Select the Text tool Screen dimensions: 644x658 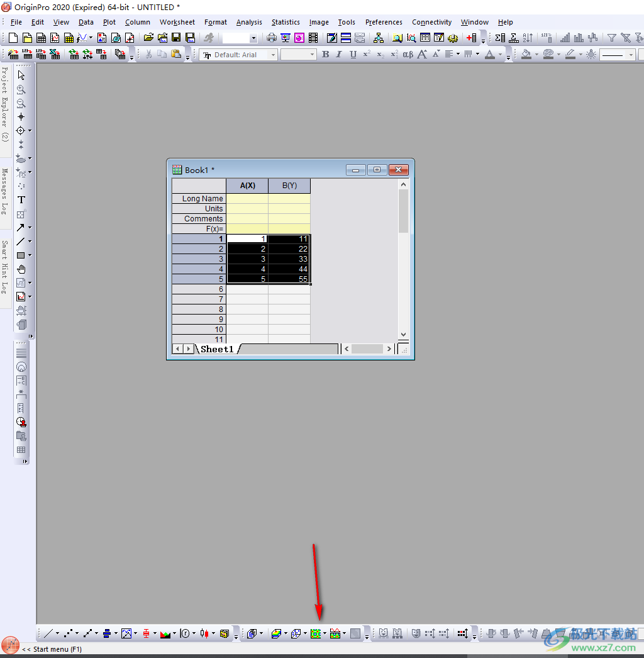21,200
